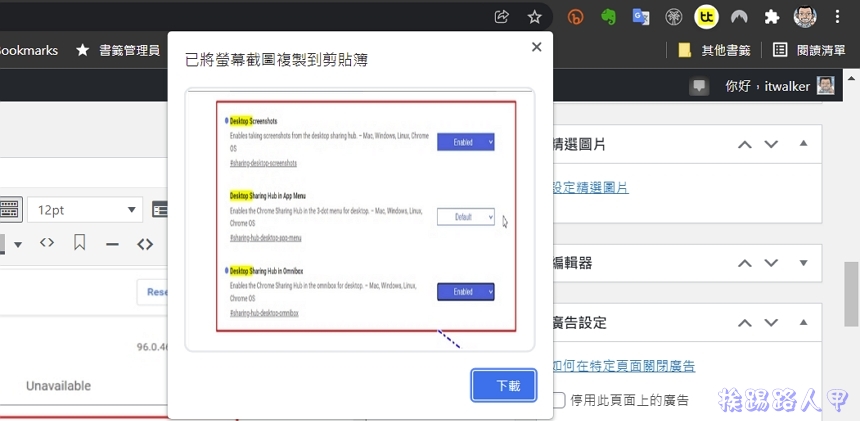Check the 停用此頁面上的廣告 checkbox
Screen dimensions: 860x421
558,400
